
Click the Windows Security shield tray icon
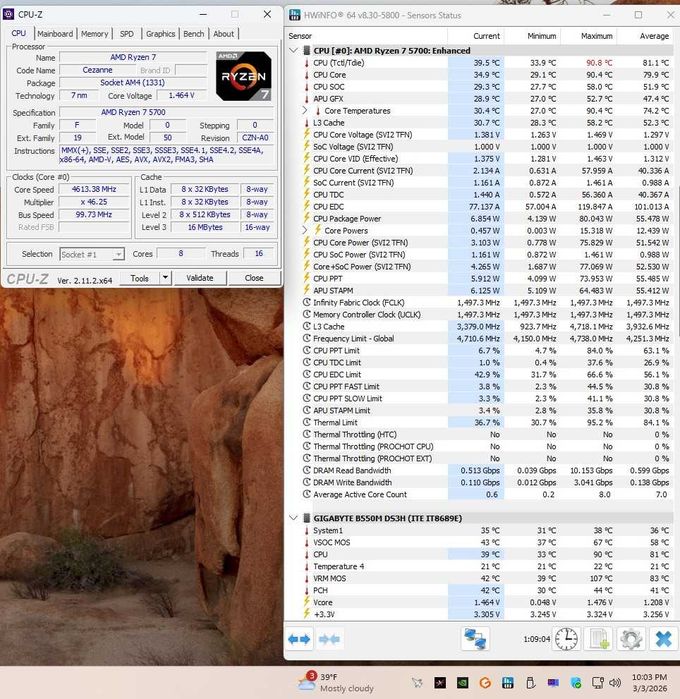[576, 683]
